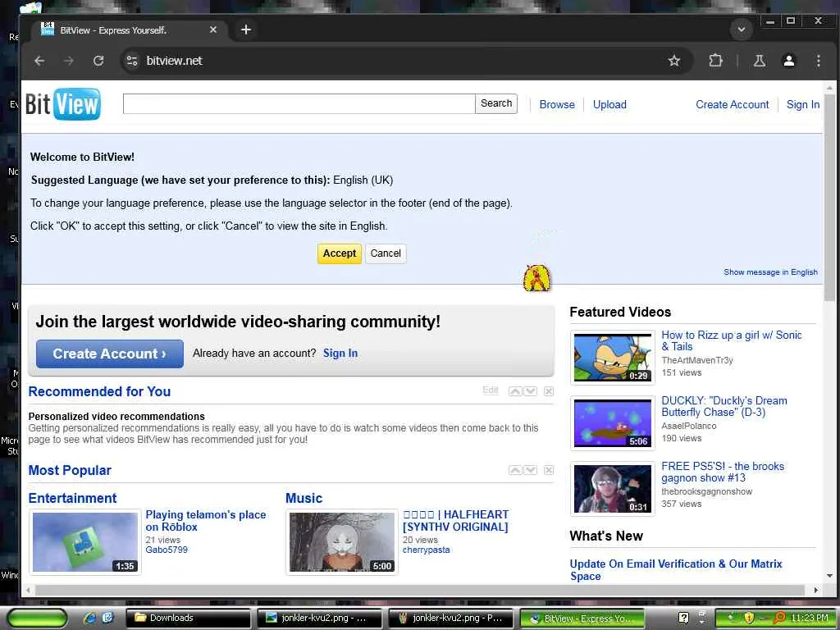This screenshot has height=630, width=840.
Task: Open DUCKLY Dream Butterfly Chase thumbnail
Action: [613, 422]
